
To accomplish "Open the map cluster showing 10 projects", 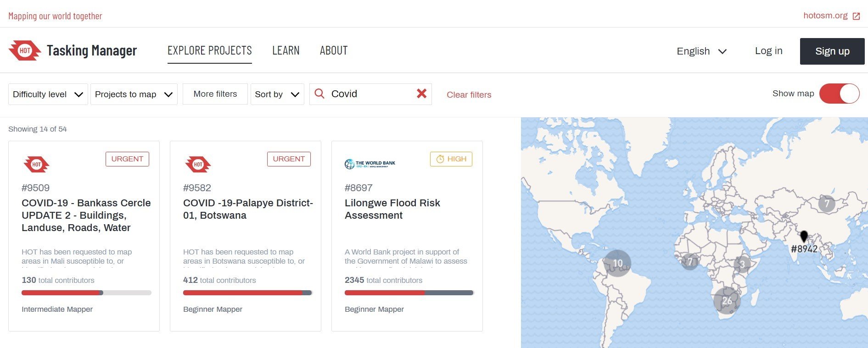I will point(617,263).
